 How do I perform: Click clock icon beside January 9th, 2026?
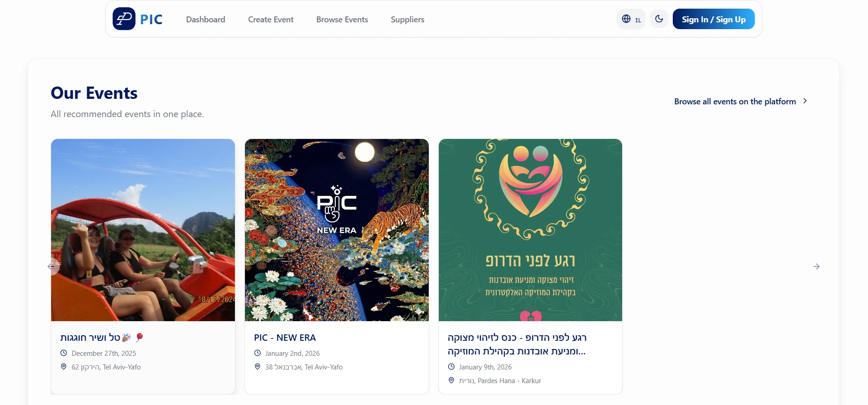point(451,367)
